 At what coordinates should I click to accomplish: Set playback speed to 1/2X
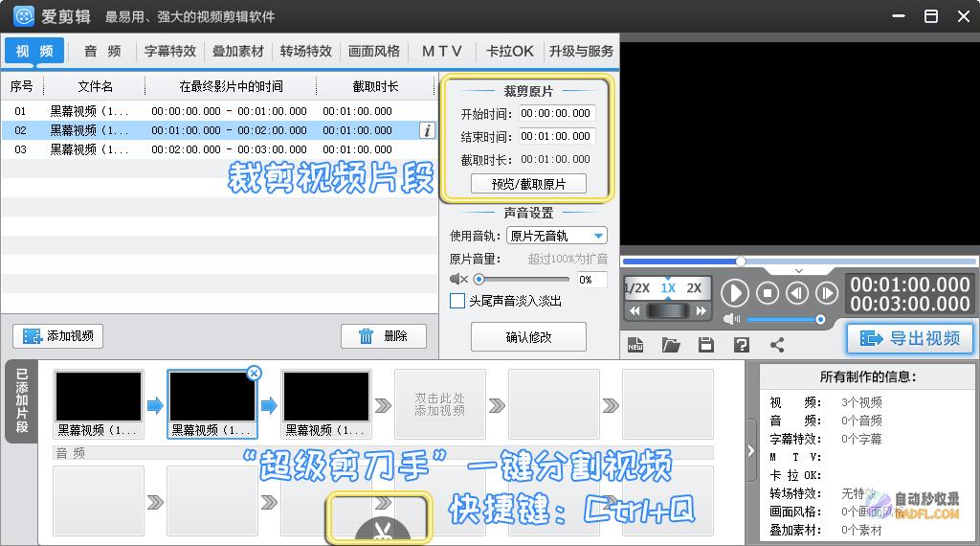[x=637, y=288]
